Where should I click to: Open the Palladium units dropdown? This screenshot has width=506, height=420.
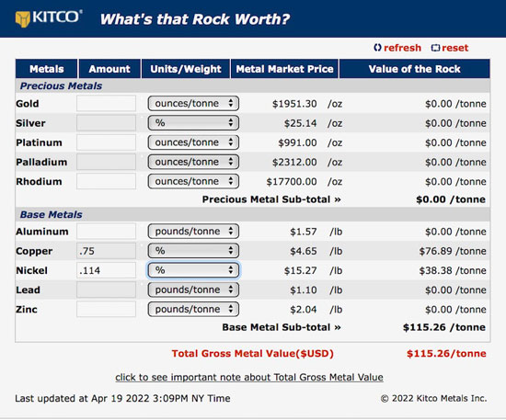(x=193, y=162)
